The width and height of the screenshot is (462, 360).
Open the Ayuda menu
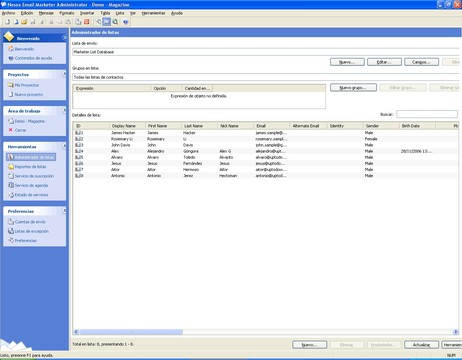pyautogui.click(x=177, y=13)
